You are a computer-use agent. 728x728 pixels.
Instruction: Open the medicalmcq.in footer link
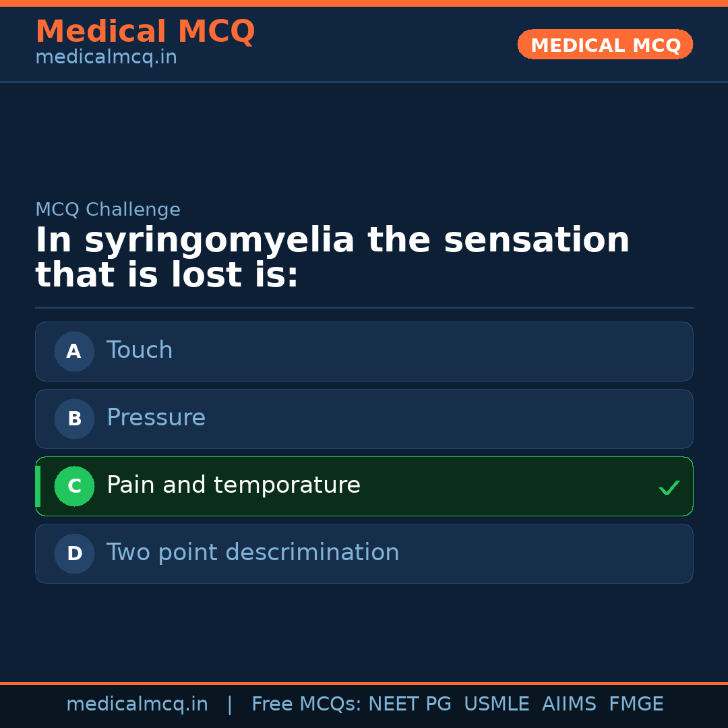tap(137, 704)
